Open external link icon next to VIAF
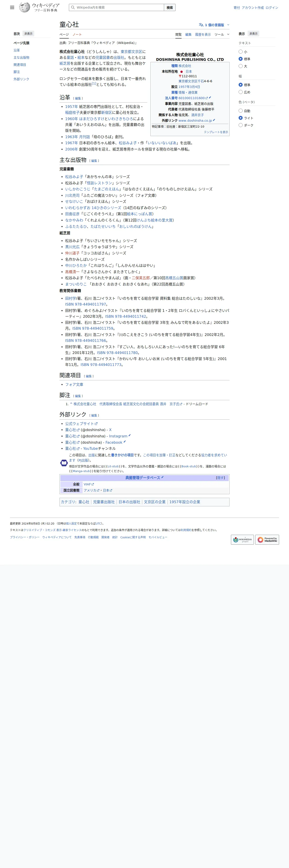The height and width of the screenshot is (868, 289). (93, 484)
